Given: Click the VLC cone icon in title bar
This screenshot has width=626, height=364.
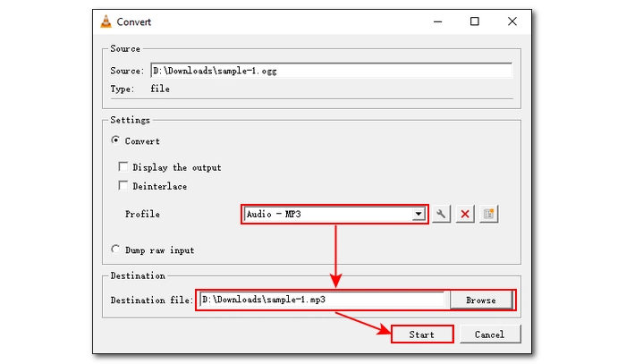Looking at the screenshot, I should coord(106,21).
